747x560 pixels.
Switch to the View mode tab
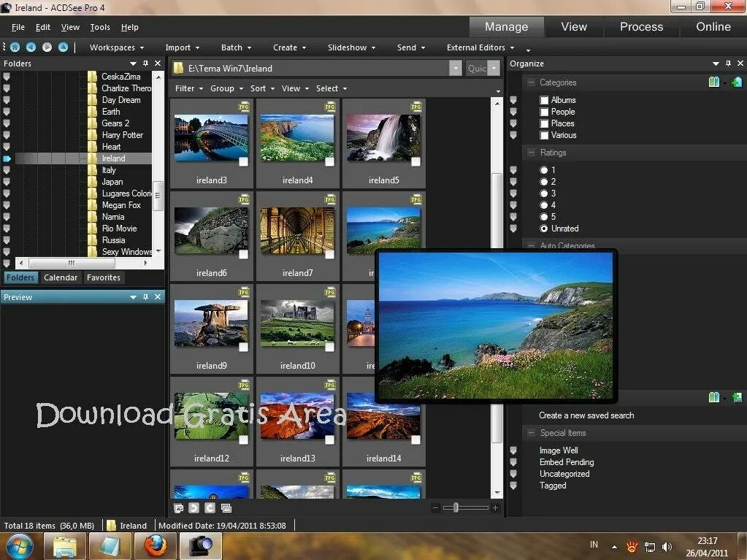click(574, 27)
